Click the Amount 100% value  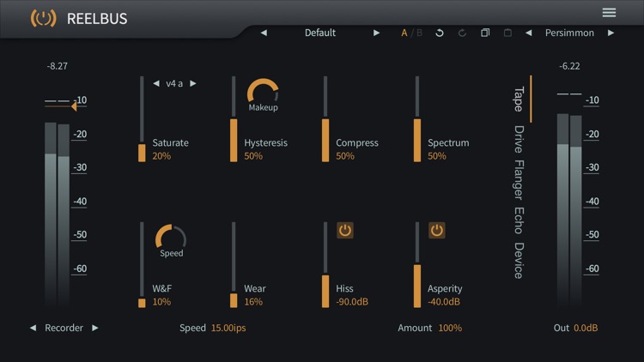click(450, 328)
